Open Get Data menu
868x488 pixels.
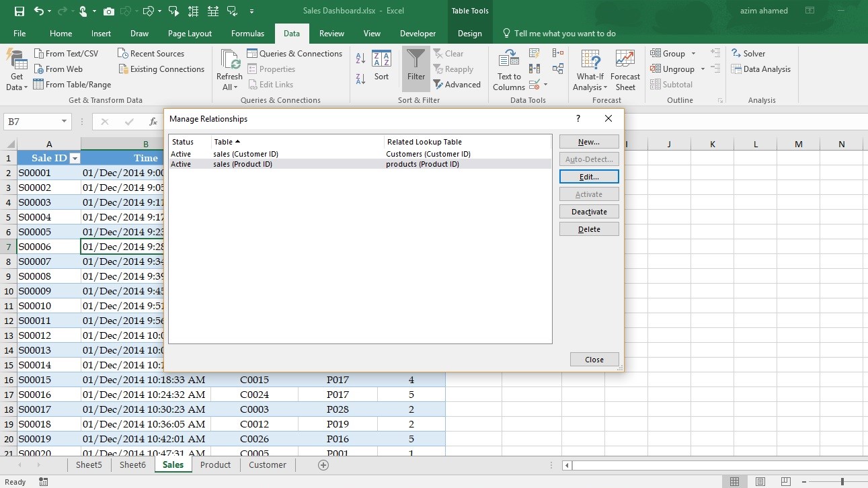[x=17, y=71]
